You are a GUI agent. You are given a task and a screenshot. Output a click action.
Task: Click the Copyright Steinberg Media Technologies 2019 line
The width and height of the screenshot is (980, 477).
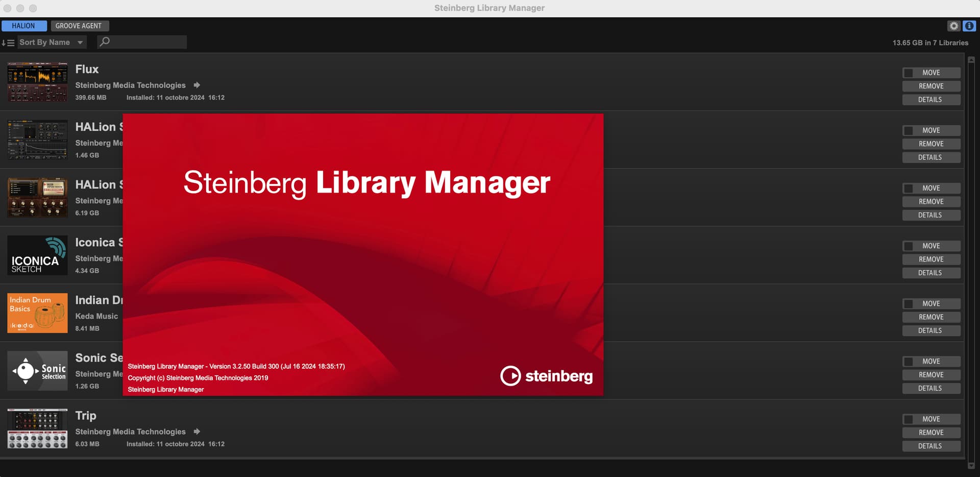click(198, 378)
